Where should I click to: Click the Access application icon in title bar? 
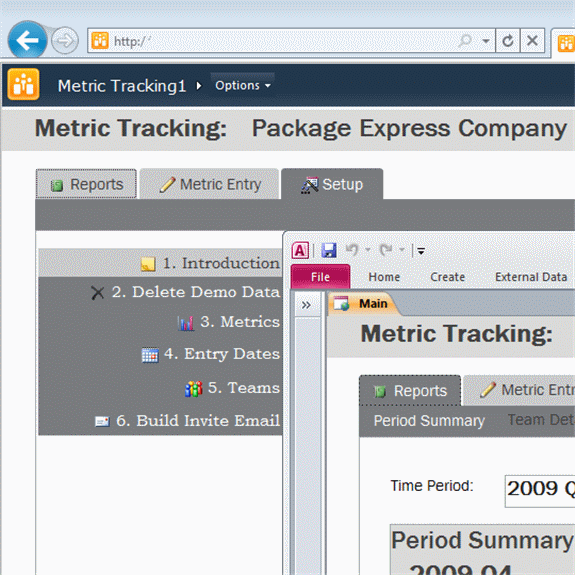(x=300, y=251)
